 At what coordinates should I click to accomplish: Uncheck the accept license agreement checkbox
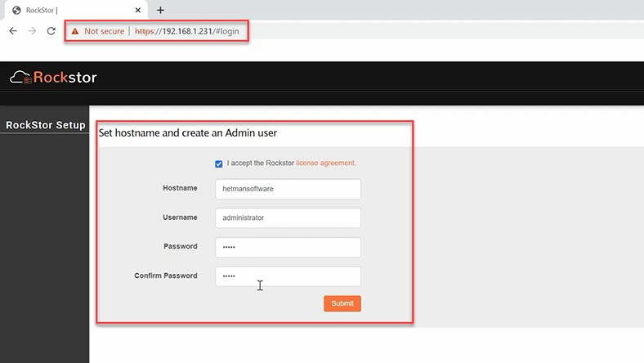[x=218, y=164]
